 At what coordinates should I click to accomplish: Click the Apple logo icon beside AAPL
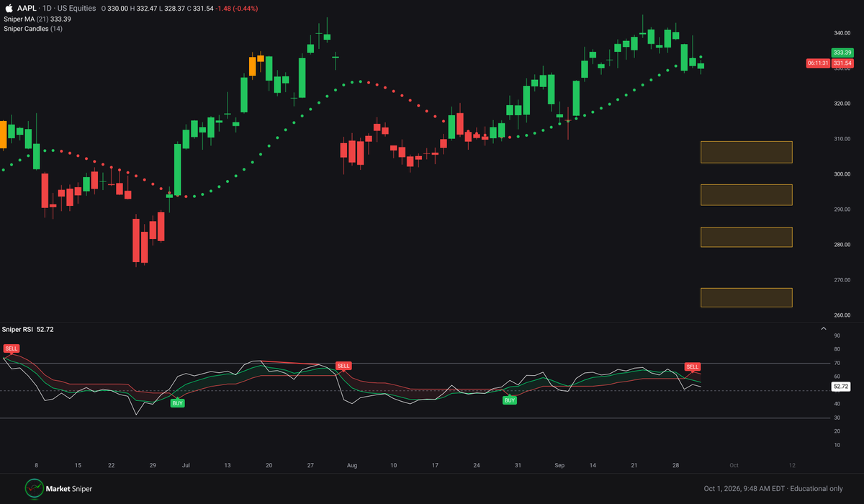[x=8, y=9]
